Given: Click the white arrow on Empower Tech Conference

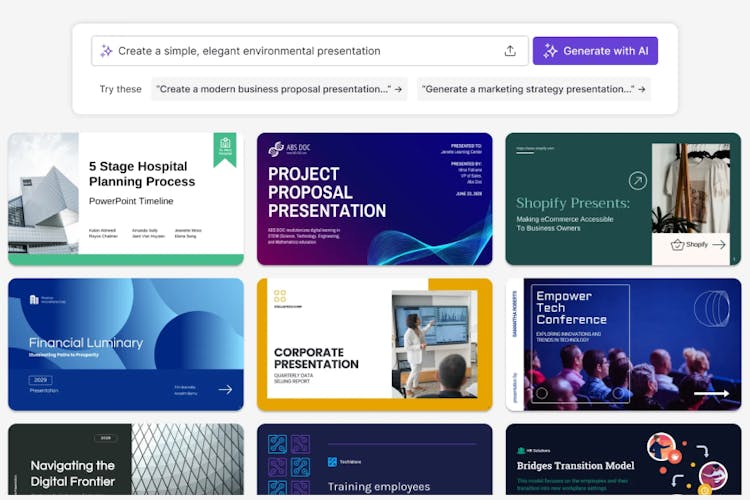Looking at the screenshot, I should tap(711, 393).
